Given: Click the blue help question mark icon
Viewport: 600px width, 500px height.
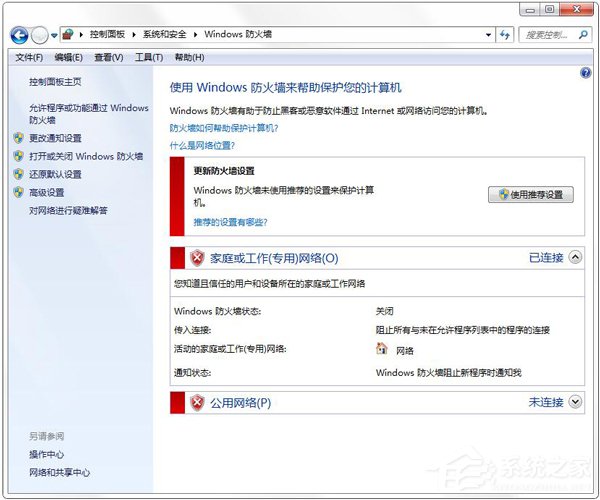Looking at the screenshot, I should click(x=585, y=73).
